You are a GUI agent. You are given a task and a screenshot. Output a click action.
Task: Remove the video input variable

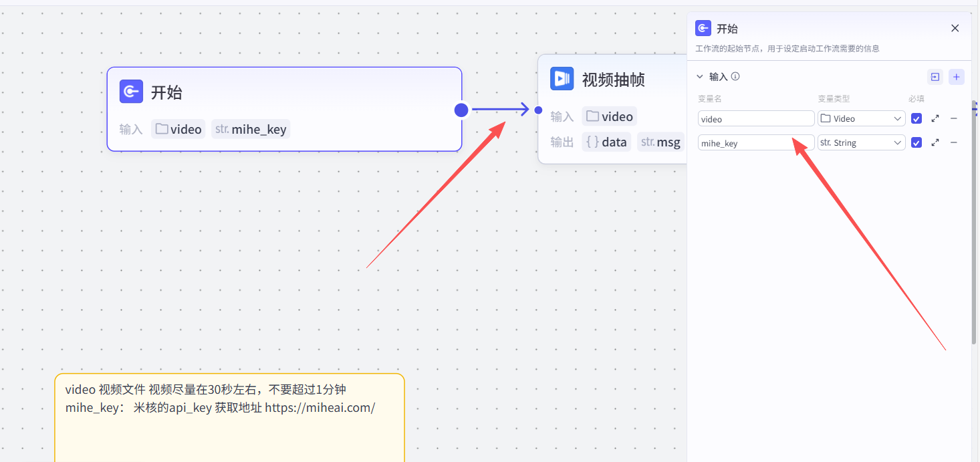(954, 119)
